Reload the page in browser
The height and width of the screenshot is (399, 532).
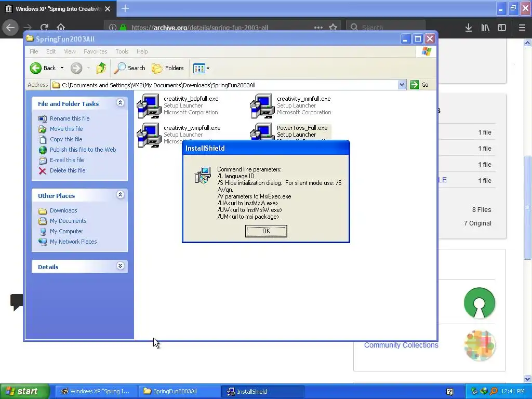point(44,27)
